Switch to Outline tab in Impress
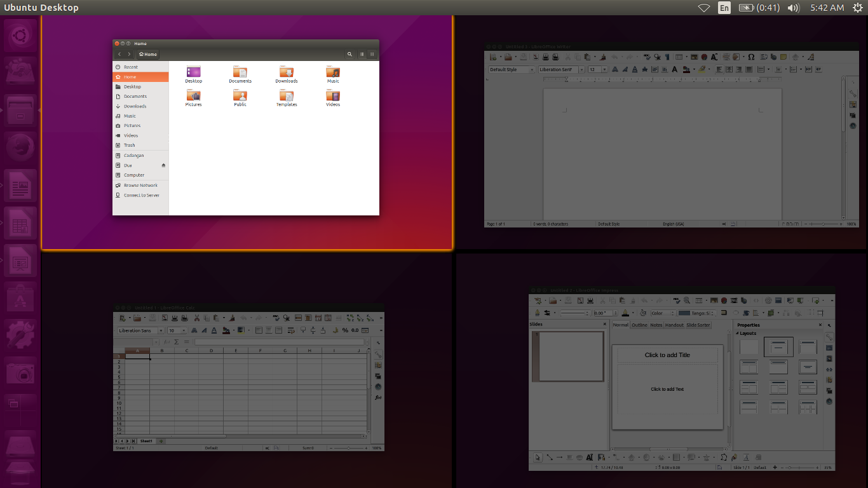This screenshot has height=488, width=868. (639, 325)
